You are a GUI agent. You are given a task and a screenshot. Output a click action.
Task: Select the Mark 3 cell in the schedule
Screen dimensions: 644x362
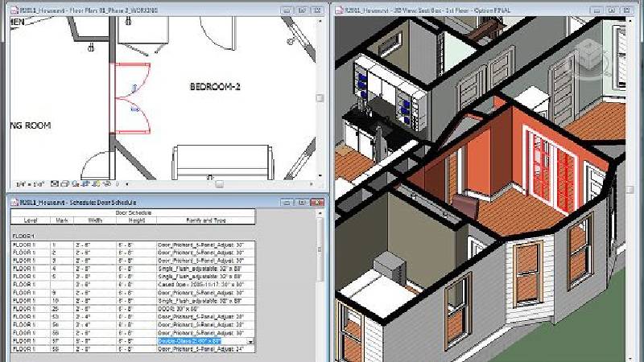pyautogui.click(x=62, y=261)
